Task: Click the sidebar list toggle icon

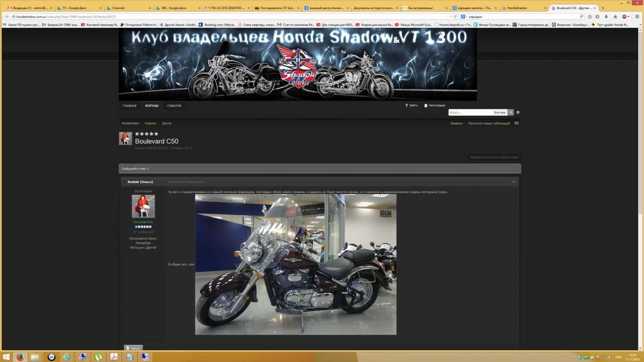Action: point(517,123)
